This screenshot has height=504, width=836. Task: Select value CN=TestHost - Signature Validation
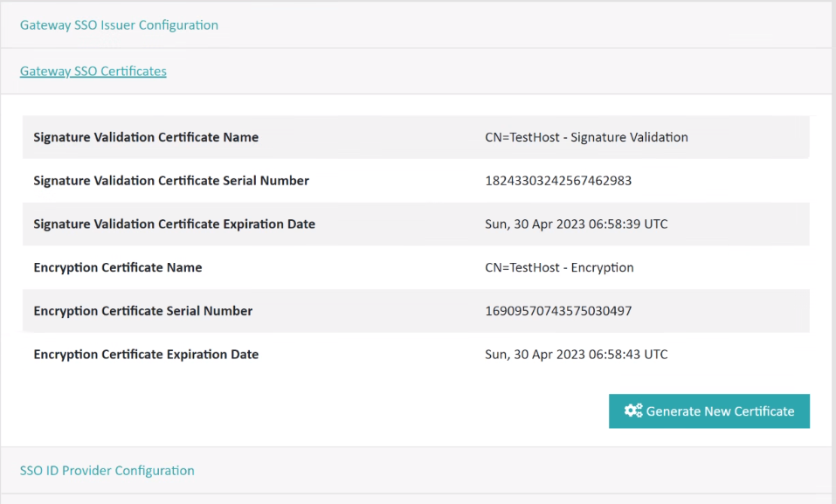click(x=586, y=137)
